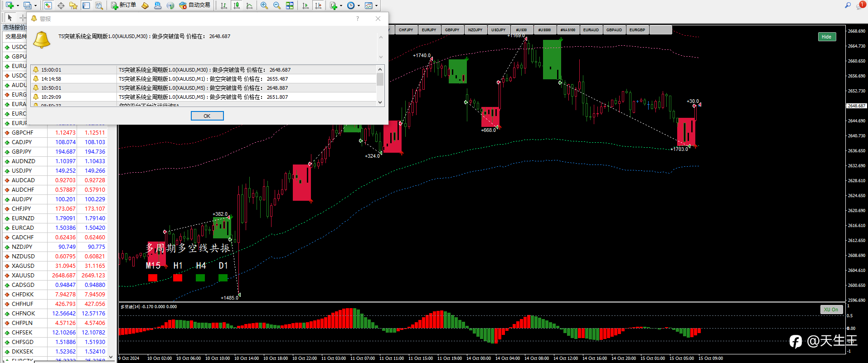
Task: Click the zoom in magnifier icon
Action: pyautogui.click(x=264, y=5)
